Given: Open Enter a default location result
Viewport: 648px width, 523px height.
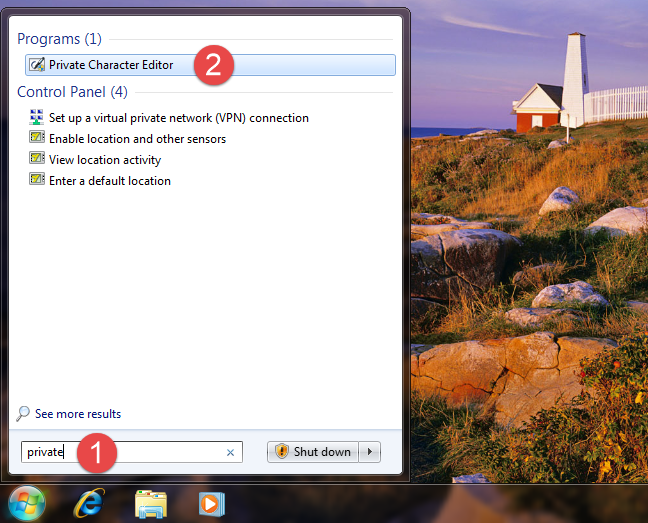Looking at the screenshot, I should coord(110,181).
